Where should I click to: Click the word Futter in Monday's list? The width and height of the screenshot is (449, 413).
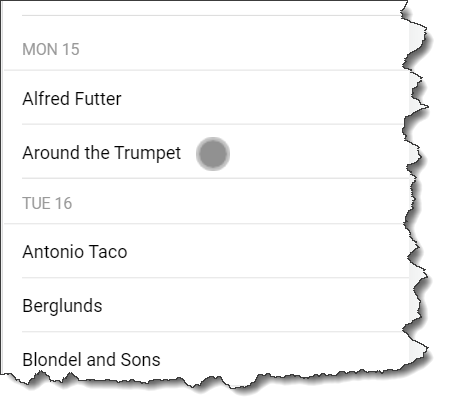click(x=98, y=98)
